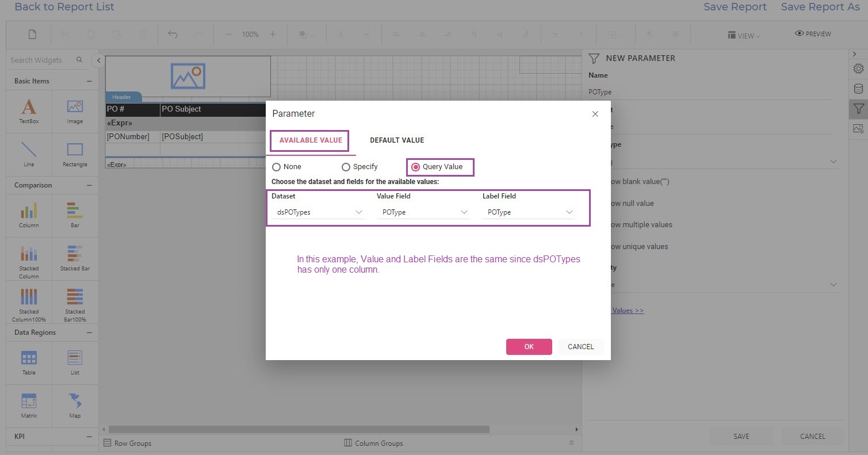
Task: Open the Data database icon in sidebar
Action: point(858,89)
